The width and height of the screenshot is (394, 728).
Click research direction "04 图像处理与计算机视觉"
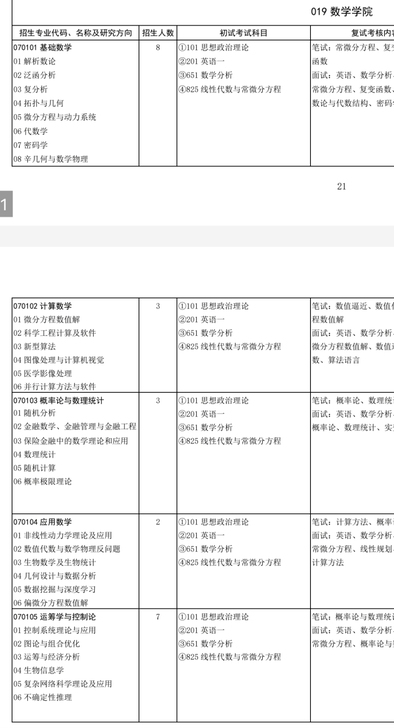(x=59, y=360)
